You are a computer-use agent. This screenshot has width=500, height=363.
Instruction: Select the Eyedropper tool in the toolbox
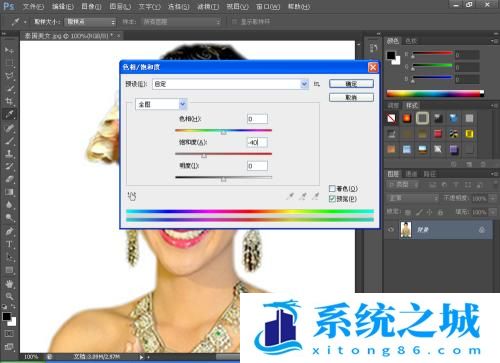[9, 114]
